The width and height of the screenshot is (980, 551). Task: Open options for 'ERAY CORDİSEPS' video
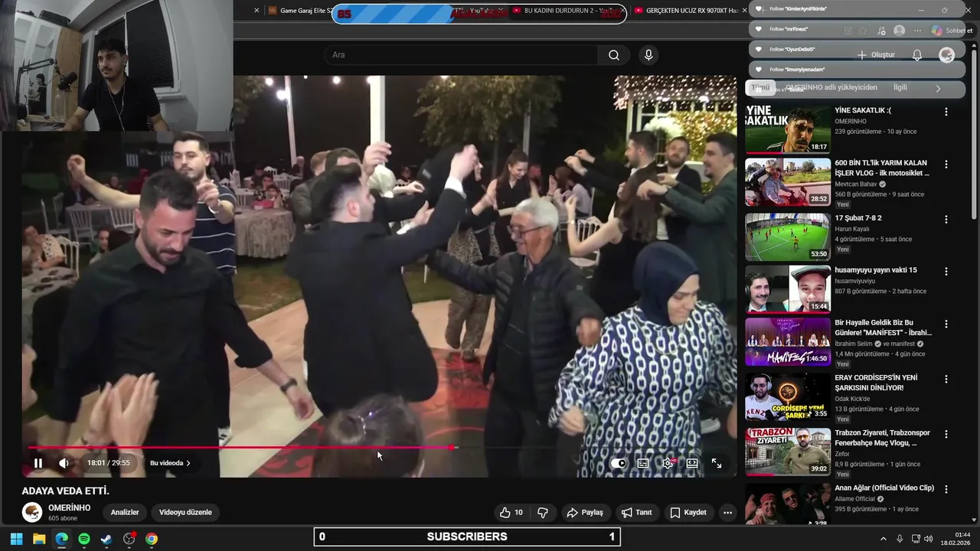tap(946, 379)
